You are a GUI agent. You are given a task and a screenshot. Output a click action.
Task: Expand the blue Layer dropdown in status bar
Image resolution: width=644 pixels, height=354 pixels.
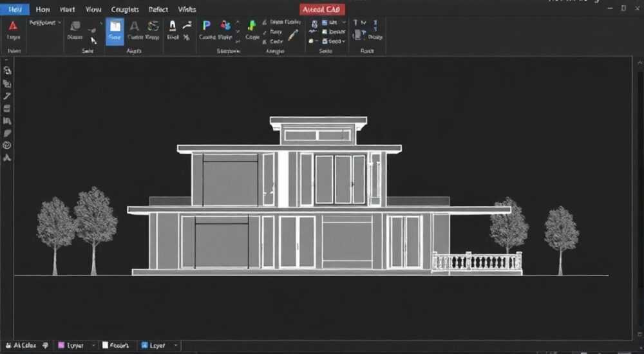[176, 346]
